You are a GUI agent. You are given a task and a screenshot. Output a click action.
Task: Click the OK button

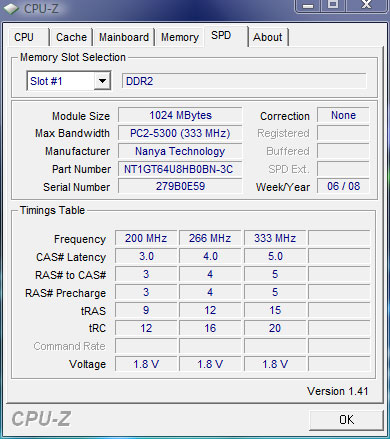click(x=346, y=420)
